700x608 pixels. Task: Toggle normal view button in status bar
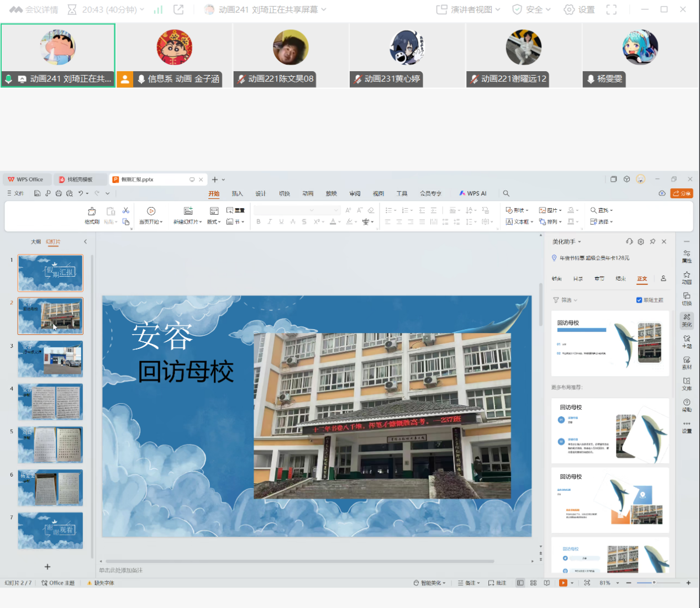coord(520,583)
